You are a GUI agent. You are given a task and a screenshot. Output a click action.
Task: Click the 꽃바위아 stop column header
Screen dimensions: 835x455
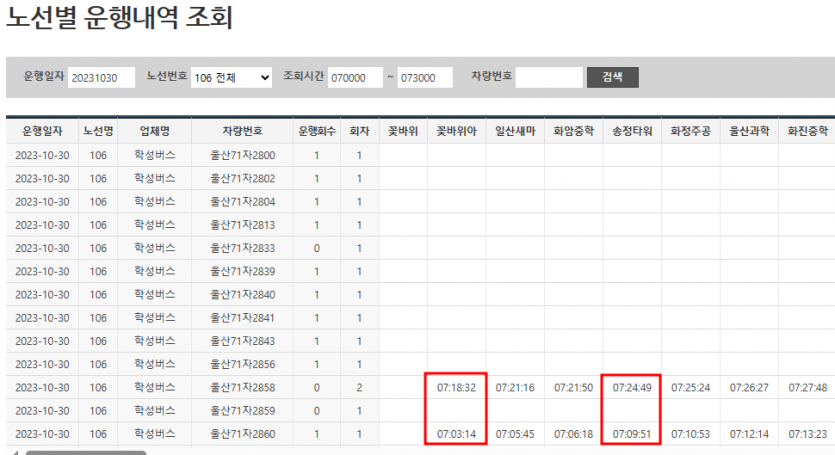coord(457,131)
